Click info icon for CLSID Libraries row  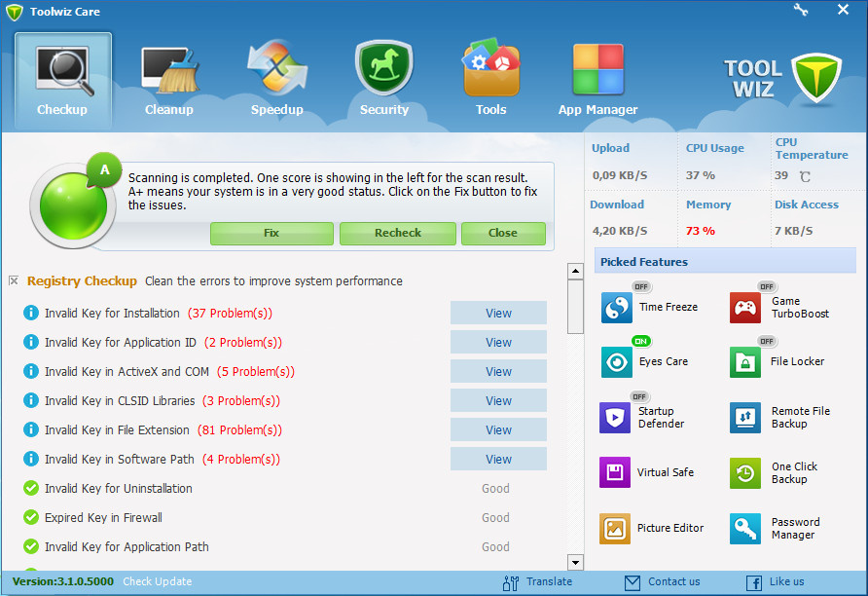click(31, 400)
